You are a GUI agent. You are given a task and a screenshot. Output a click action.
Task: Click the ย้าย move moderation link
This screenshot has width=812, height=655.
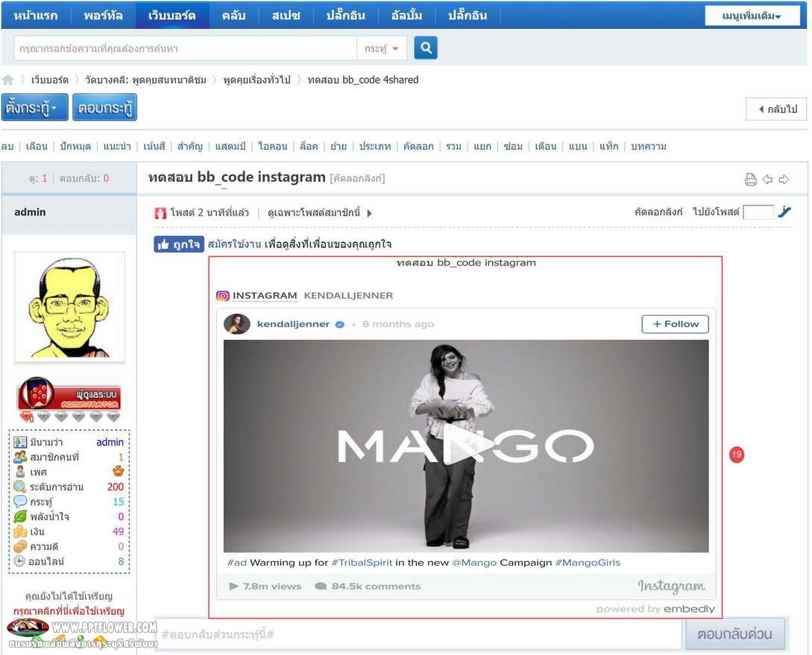(339, 146)
